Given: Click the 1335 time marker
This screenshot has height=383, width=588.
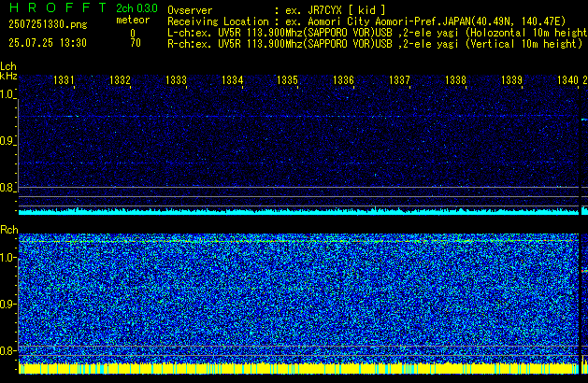Looking at the screenshot, I should (287, 80).
